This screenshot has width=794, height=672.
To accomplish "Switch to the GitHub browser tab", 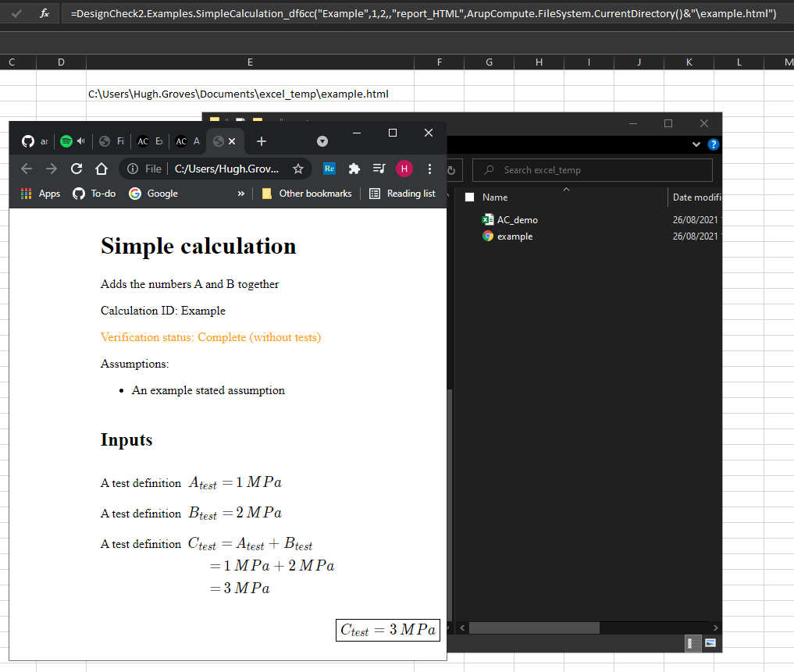I will 34,141.
